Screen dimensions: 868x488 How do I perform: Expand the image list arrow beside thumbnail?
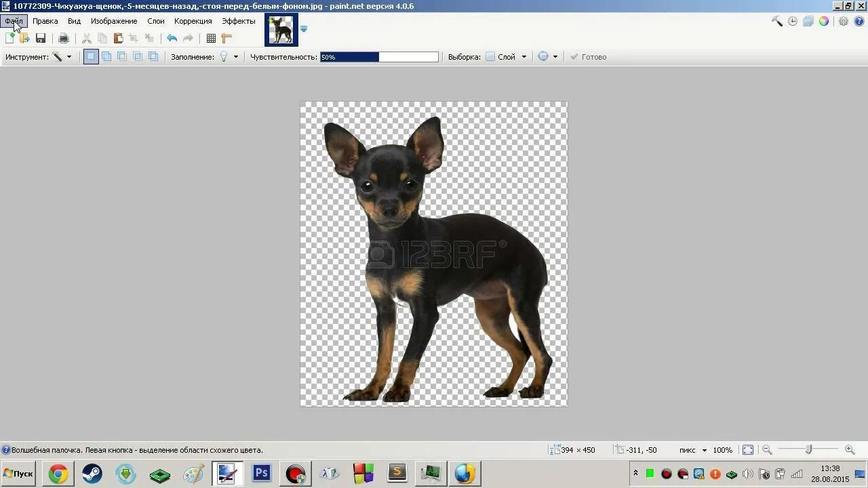click(x=304, y=28)
